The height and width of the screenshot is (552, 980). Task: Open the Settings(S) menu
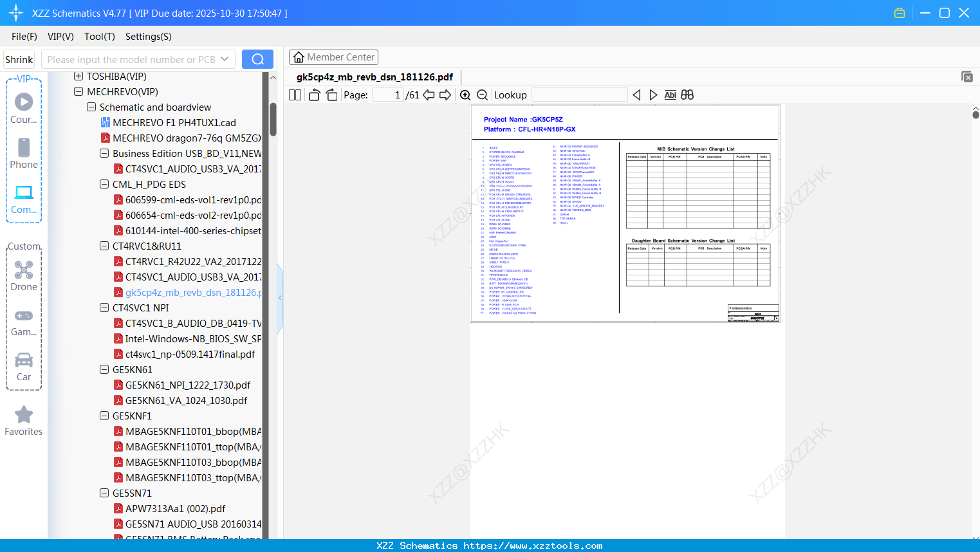pyautogui.click(x=149, y=37)
